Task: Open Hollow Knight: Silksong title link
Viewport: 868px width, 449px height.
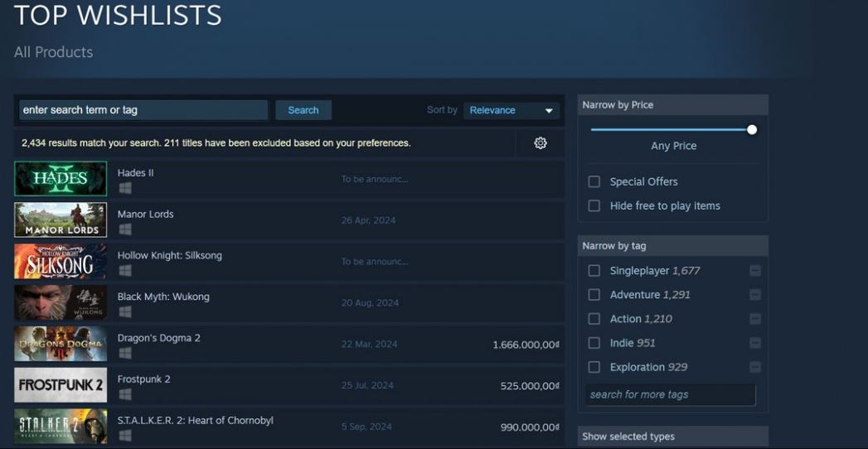Action: click(x=169, y=255)
